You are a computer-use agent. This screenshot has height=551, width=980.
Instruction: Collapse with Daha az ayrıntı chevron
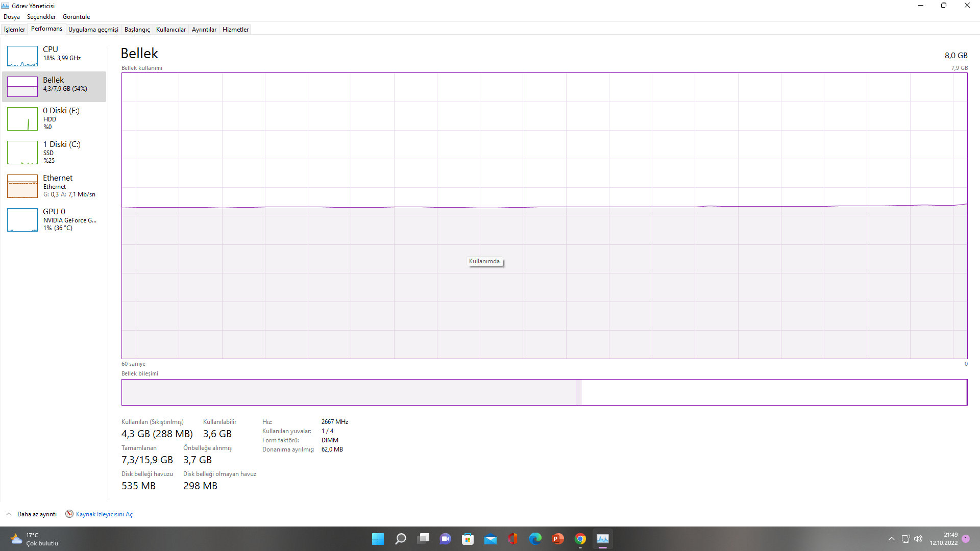9,514
